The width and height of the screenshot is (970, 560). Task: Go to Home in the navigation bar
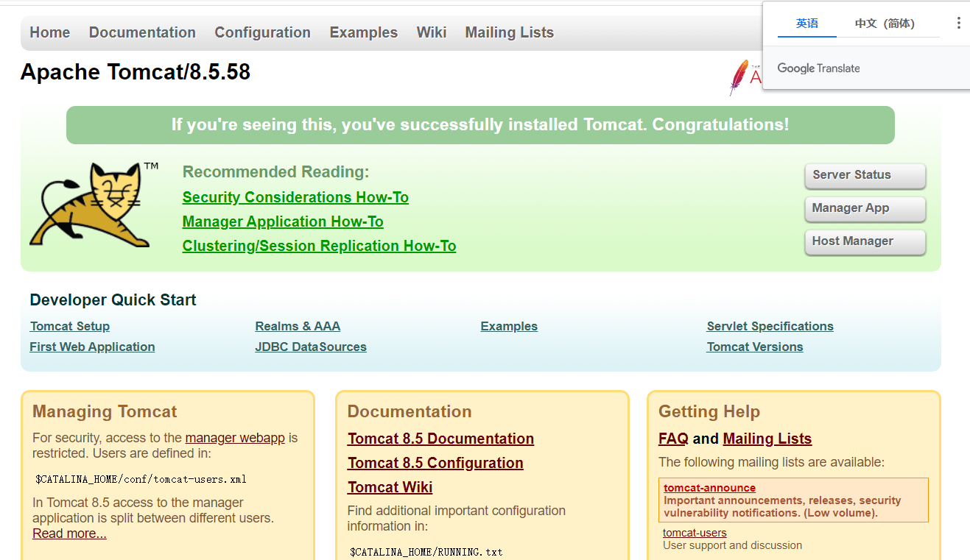coord(50,32)
